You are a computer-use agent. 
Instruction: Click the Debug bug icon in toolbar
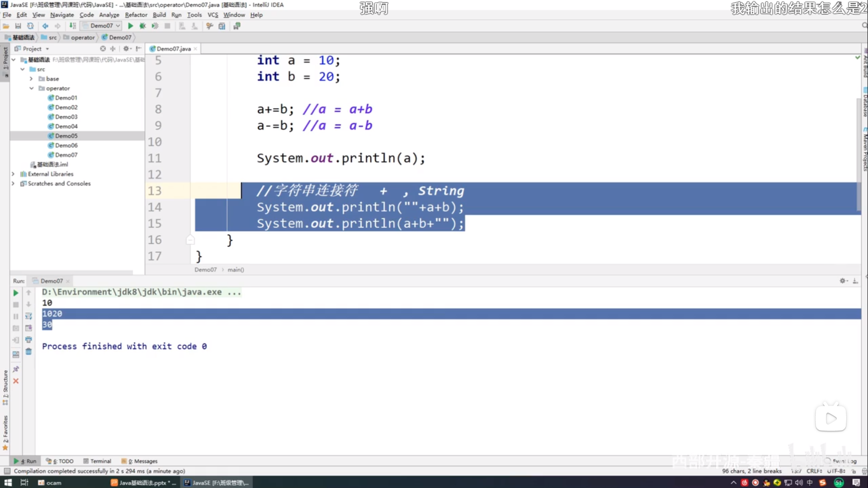tap(143, 26)
